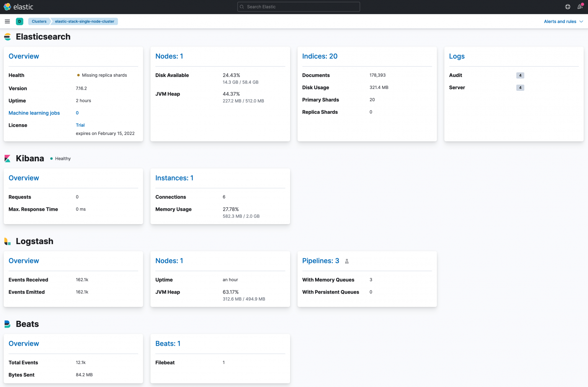Click Logstash JVM Heap 63.17% value
This screenshot has width=588, height=387.
[230, 292]
